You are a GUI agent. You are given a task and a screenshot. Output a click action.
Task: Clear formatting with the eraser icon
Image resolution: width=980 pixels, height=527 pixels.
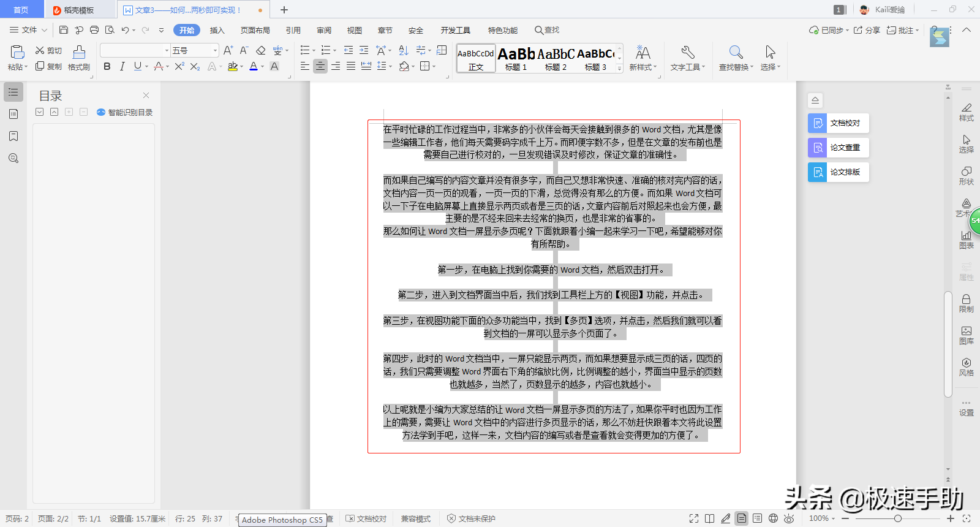[261, 50]
